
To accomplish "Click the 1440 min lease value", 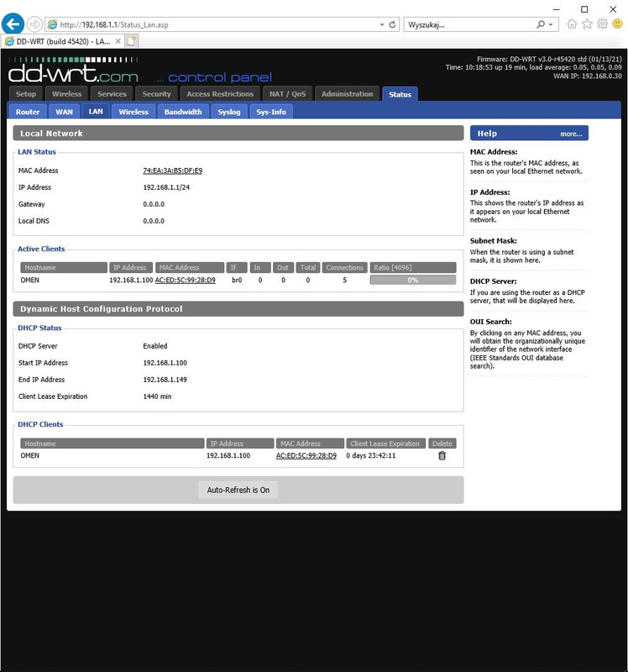I will click(x=157, y=396).
